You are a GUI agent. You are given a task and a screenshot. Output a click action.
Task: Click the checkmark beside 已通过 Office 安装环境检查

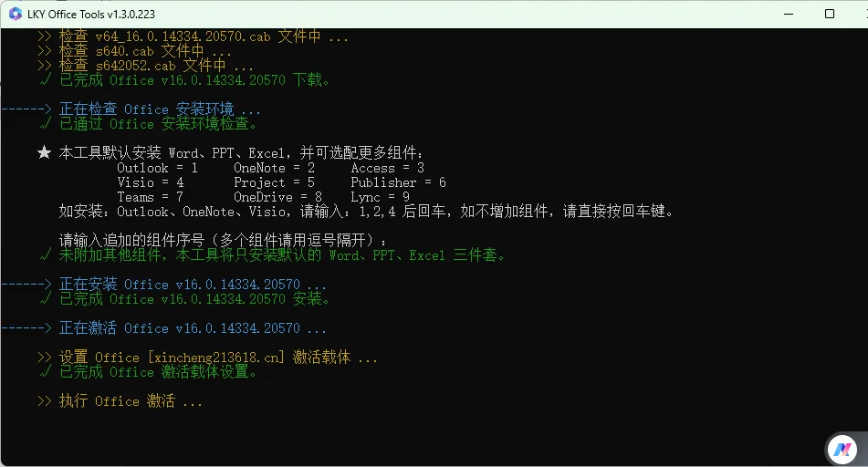point(46,123)
